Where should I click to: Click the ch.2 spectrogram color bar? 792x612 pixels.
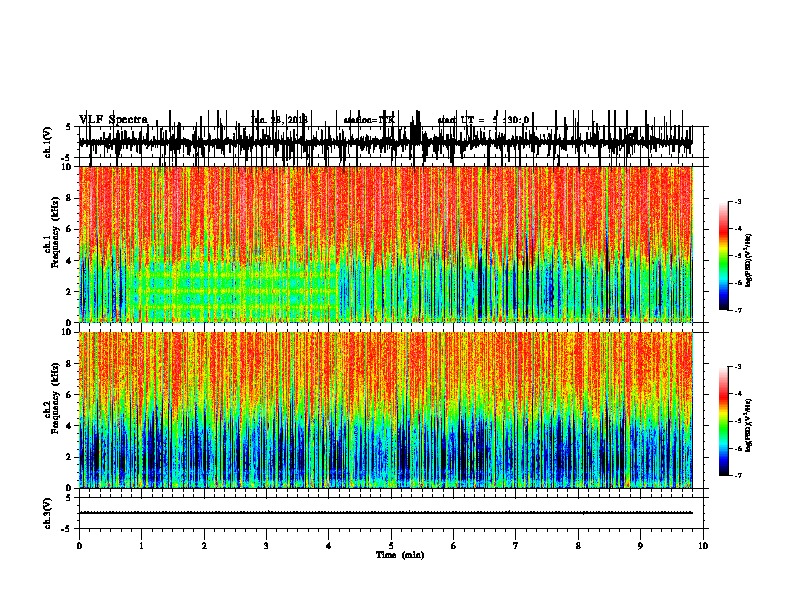(724, 421)
